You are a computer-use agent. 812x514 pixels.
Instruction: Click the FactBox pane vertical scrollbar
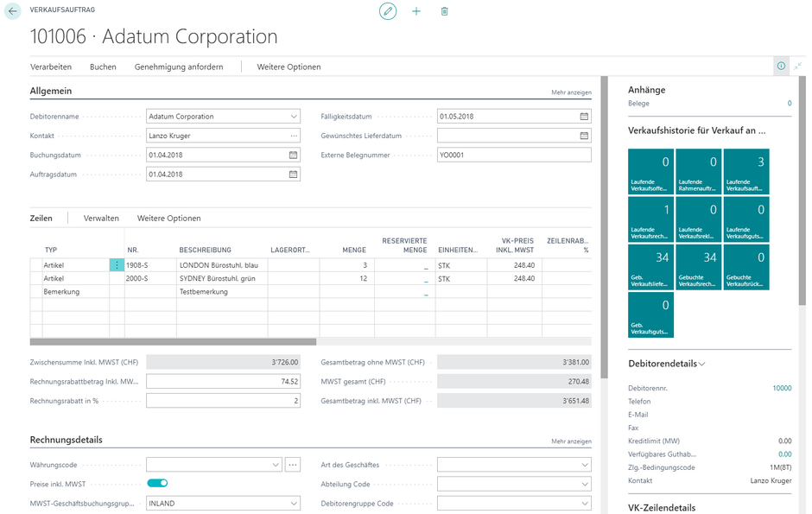802,190
